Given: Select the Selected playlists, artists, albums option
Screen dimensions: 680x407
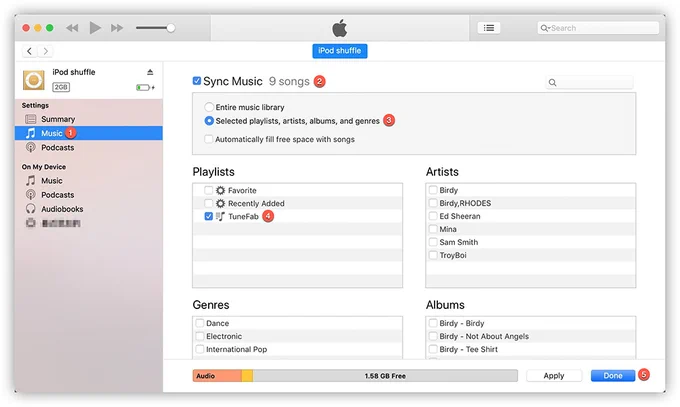Looking at the screenshot, I should point(209,121).
